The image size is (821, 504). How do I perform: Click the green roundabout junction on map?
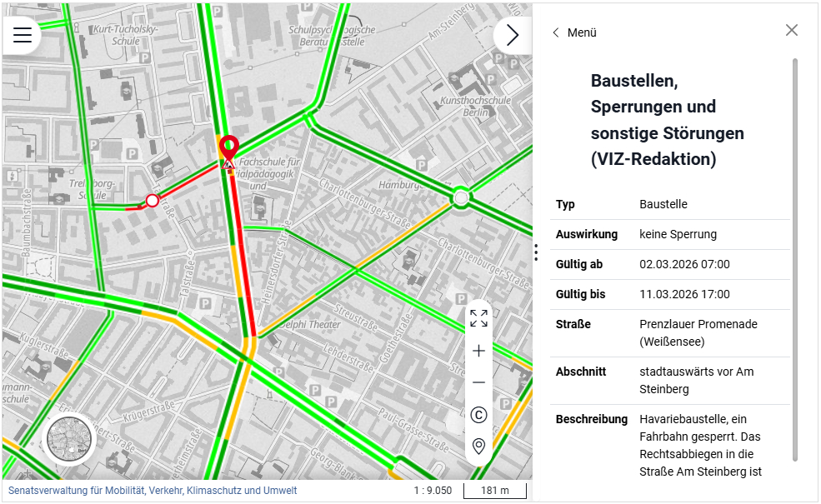coord(460,198)
